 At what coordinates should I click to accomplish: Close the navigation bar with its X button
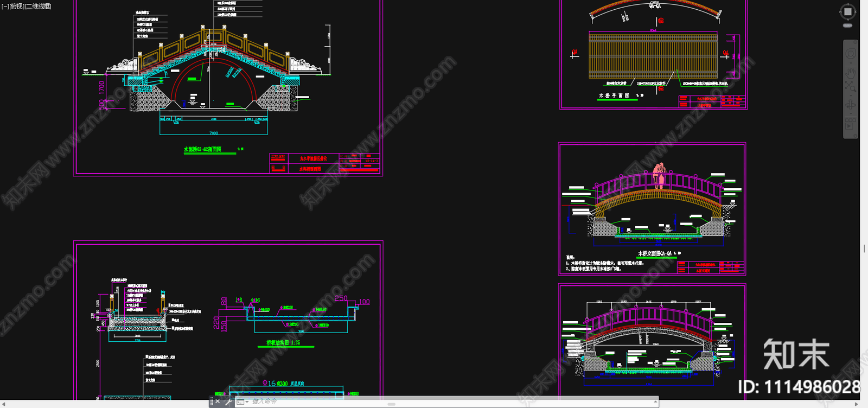pyautogui.click(x=856, y=42)
